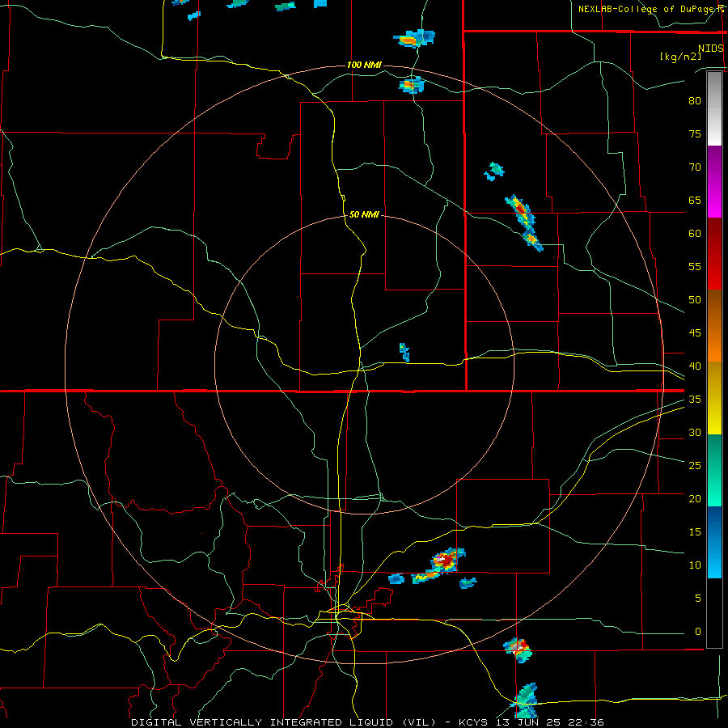Click the white-gray segment of the color bar
This screenshot has height=728, width=728.
(x=714, y=108)
